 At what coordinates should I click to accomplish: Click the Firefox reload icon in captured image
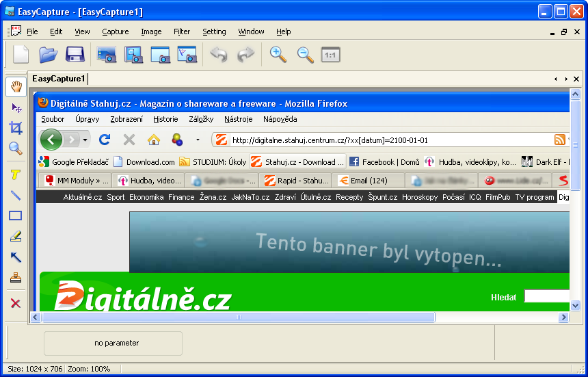point(105,140)
